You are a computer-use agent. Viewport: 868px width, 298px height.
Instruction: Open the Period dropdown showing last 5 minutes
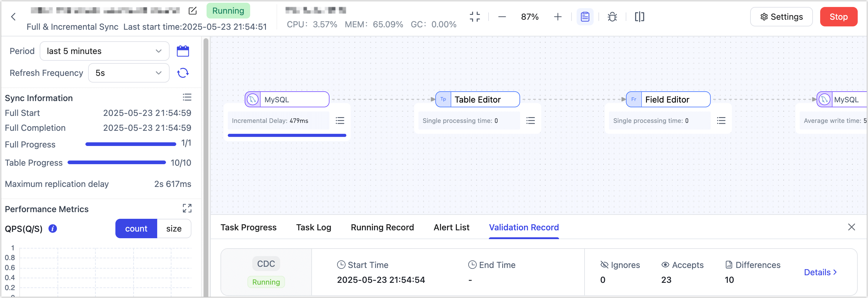click(104, 51)
